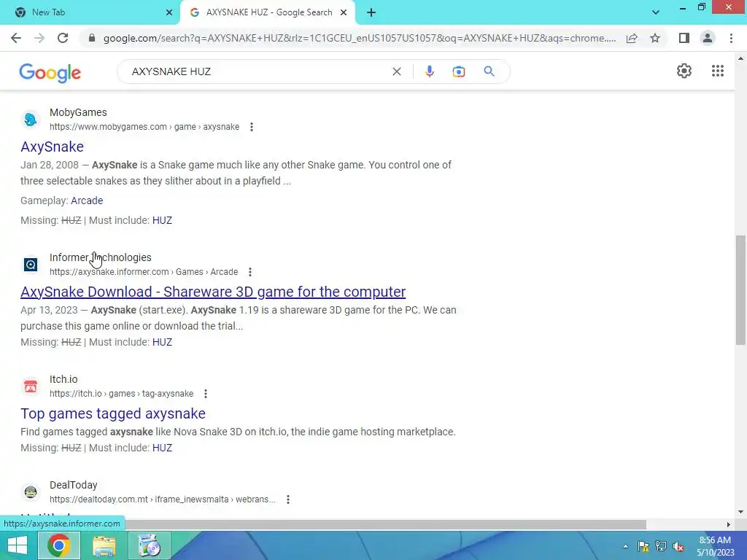Open the disc installer taskbar app
The width and height of the screenshot is (747, 560).
tap(150, 545)
